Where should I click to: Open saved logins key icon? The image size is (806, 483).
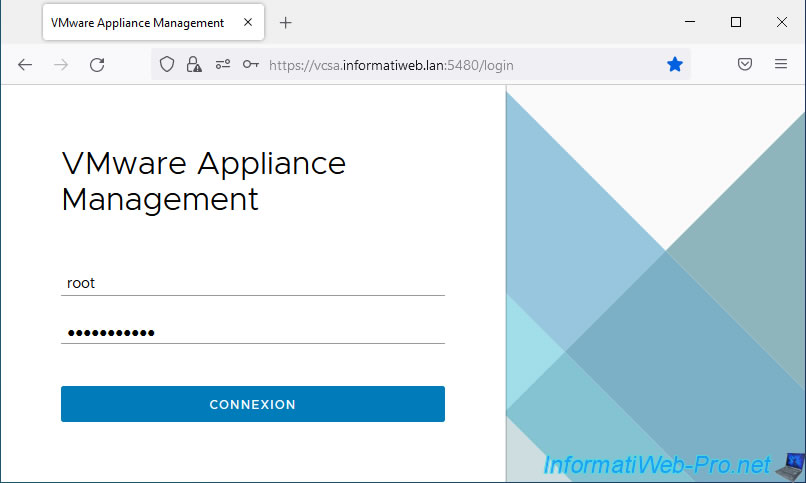point(250,64)
